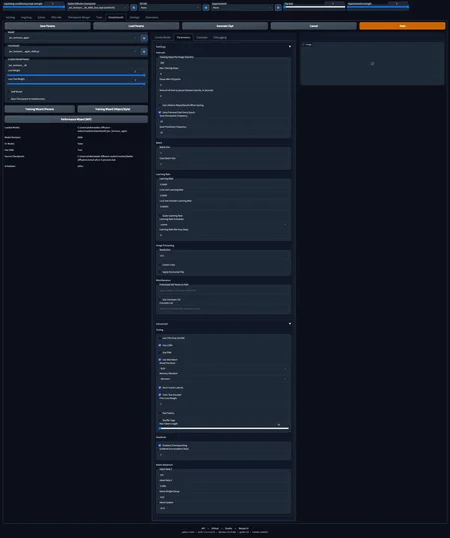Refresh the SD VAE list

(x=206, y=8)
